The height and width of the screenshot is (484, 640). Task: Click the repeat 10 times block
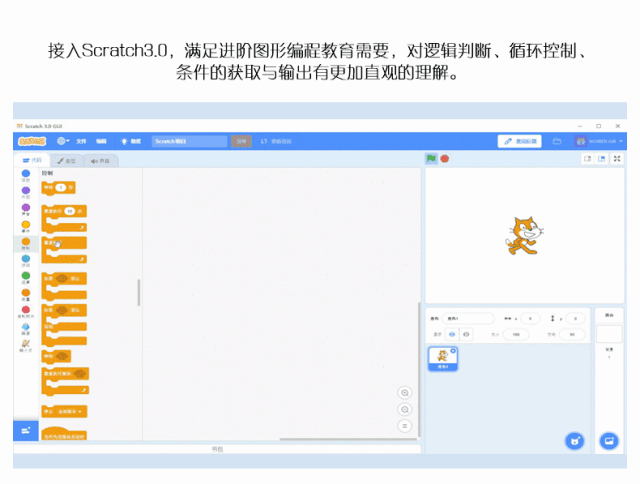tap(64, 218)
